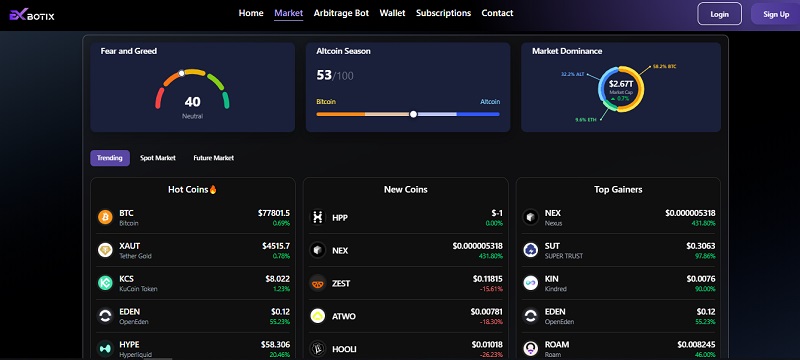Click the Market Dominance donut chart
Viewport: 800px width, 360px height.
620,89
